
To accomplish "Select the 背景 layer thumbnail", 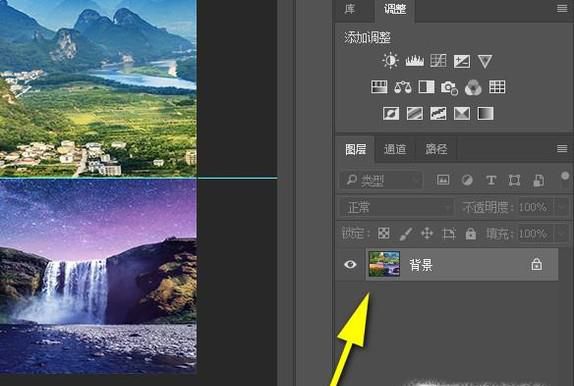I will (x=384, y=264).
